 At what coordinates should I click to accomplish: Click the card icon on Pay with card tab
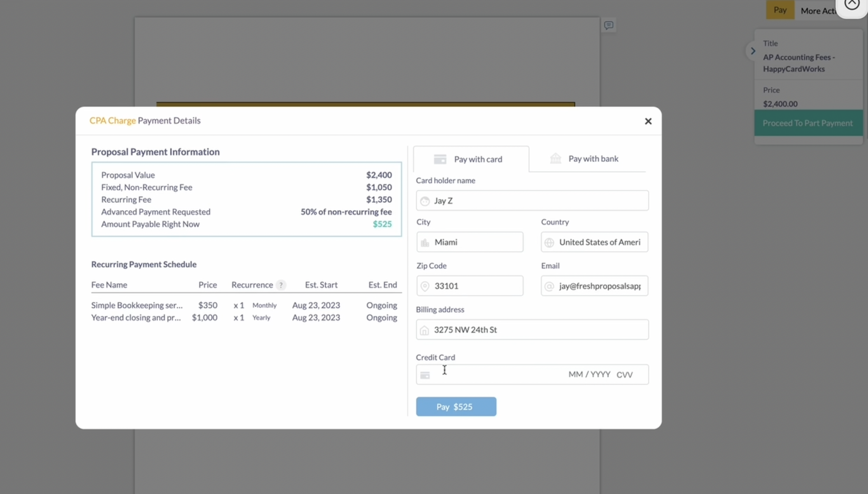[440, 159]
